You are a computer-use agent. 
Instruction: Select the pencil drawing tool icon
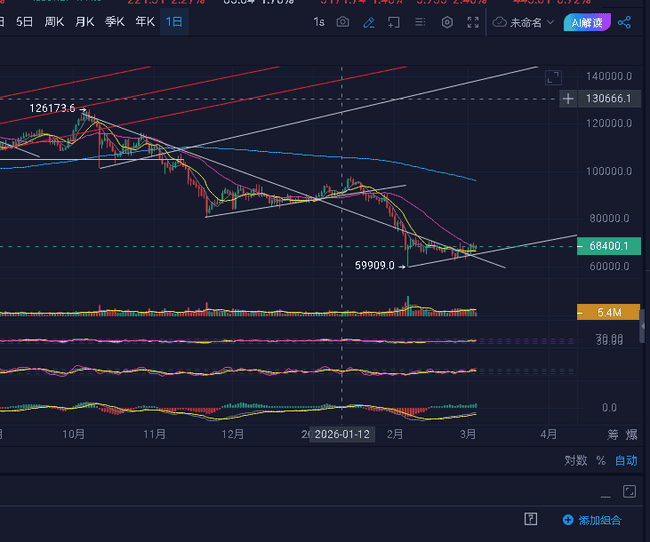point(369,22)
